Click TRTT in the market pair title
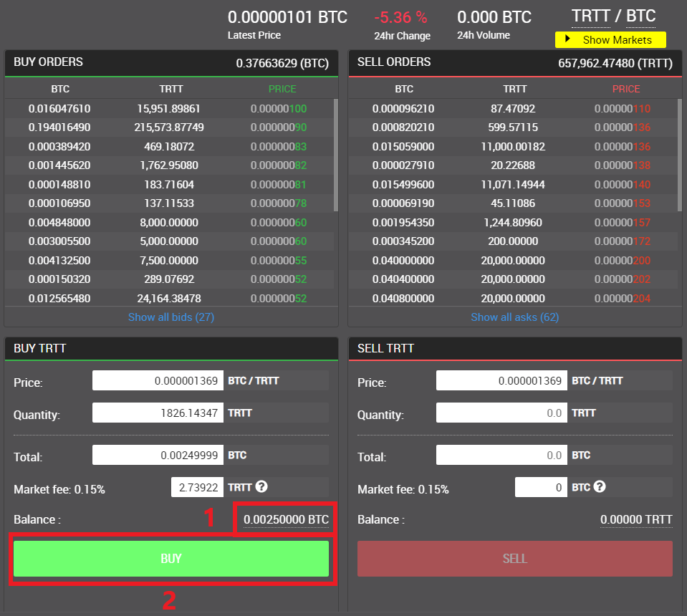 (x=591, y=16)
